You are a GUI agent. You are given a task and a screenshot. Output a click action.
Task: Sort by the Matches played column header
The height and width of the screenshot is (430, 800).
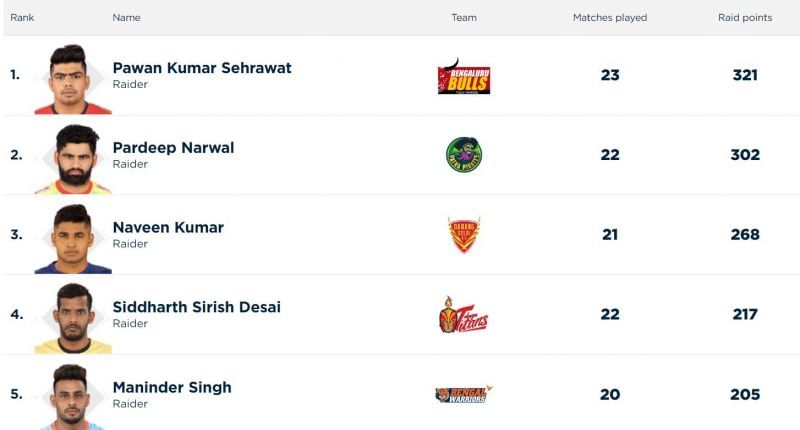610,18
